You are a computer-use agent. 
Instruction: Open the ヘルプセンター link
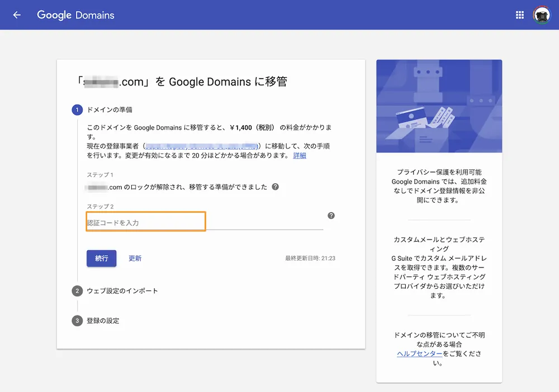pos(419,354)
